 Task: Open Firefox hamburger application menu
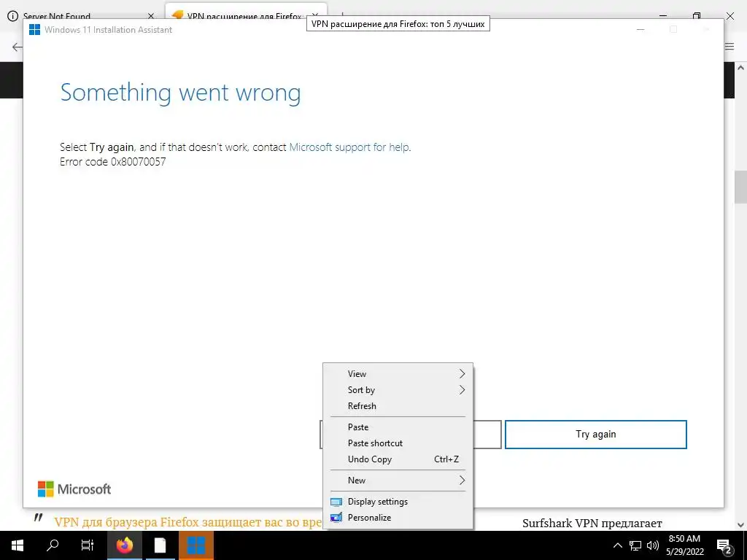coord(729,46)
